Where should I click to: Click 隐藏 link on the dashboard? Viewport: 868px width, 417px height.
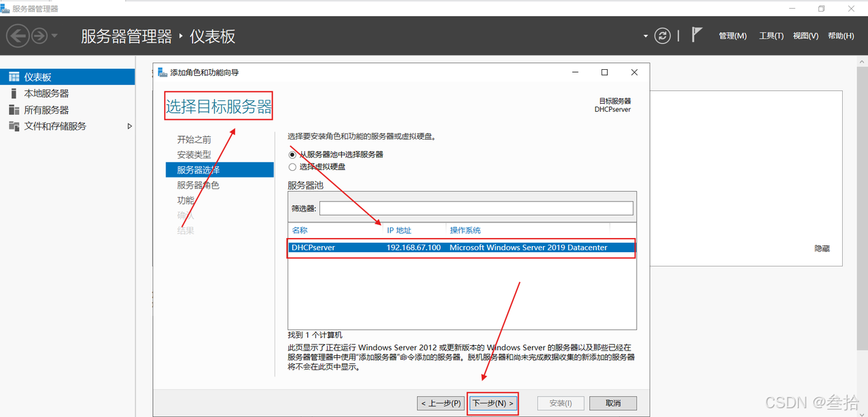822,249
